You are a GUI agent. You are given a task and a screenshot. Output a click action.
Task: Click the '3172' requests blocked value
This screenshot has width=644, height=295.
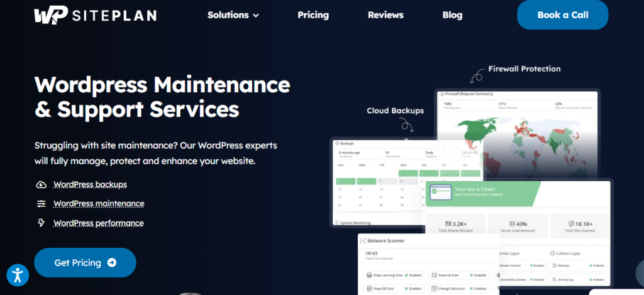tap(502, 104)
